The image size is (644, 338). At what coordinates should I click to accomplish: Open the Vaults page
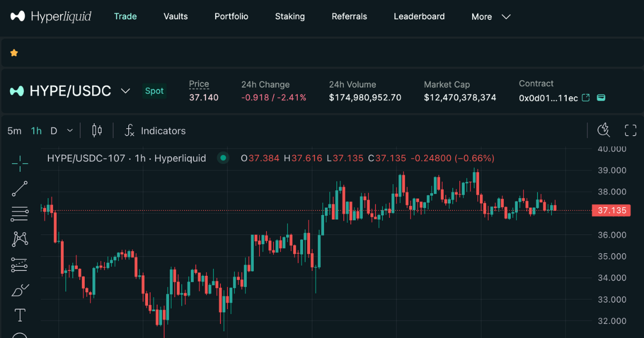pyautogui.click(x=175, y=17)
